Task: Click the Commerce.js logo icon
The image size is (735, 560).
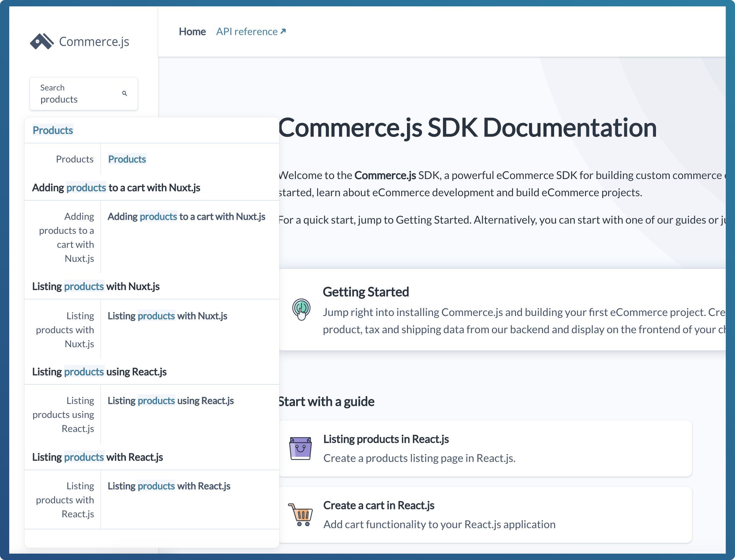Action: [x=42, y=41]
